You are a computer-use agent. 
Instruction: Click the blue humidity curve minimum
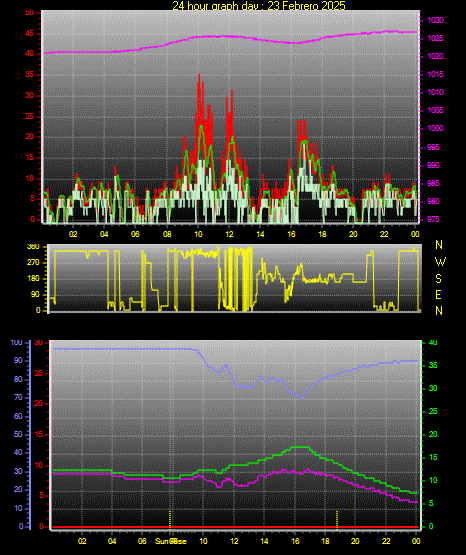pos(301,397)
